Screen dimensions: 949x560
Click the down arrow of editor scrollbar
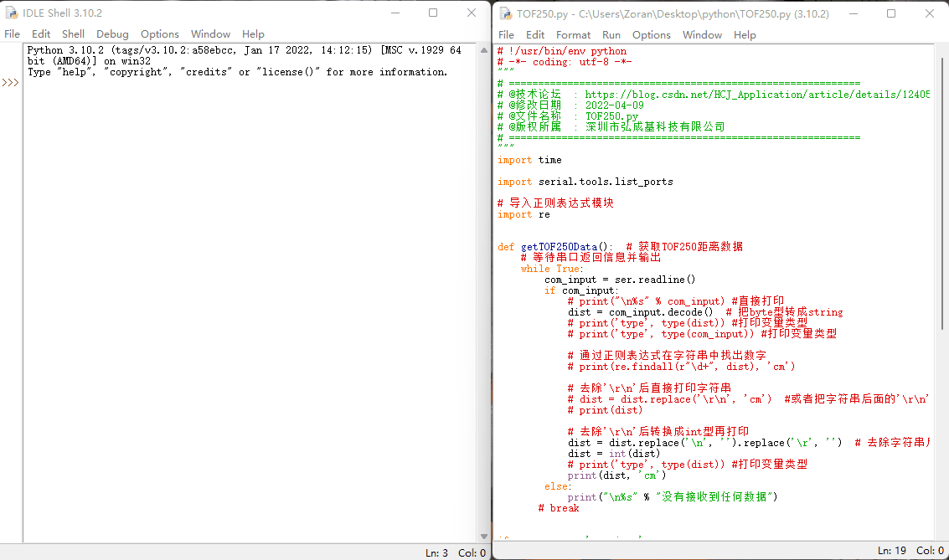tap(943, 537)
